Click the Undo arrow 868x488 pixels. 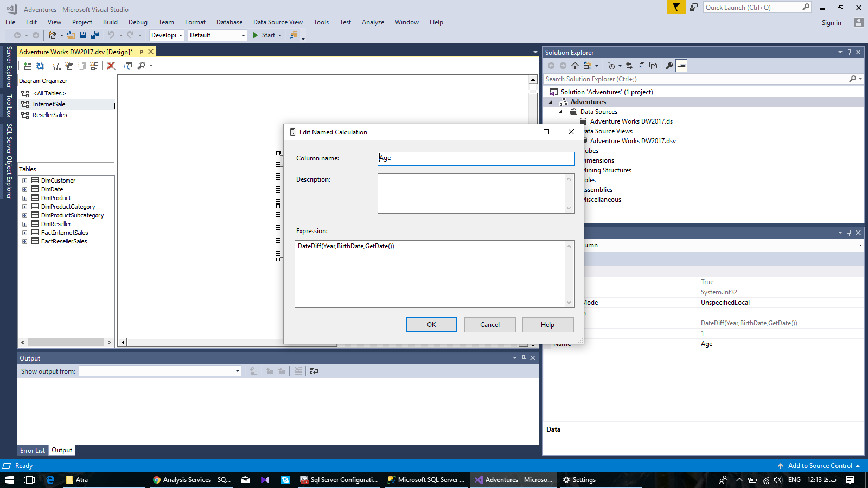tap(111, 35)
